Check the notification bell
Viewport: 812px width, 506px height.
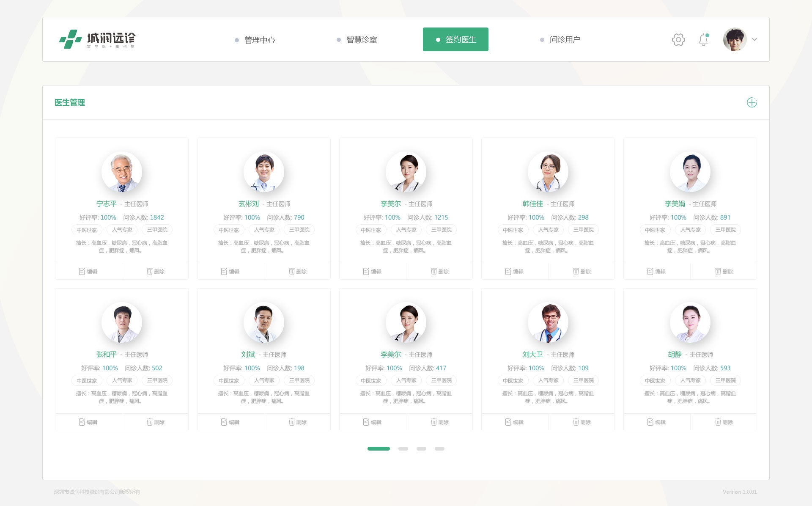coord(703,40)
